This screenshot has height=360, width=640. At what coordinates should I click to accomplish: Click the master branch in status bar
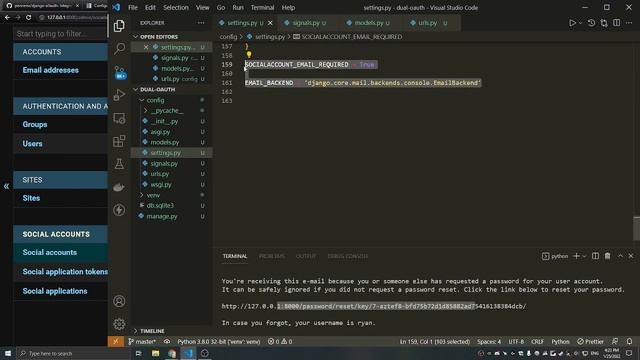142,341
